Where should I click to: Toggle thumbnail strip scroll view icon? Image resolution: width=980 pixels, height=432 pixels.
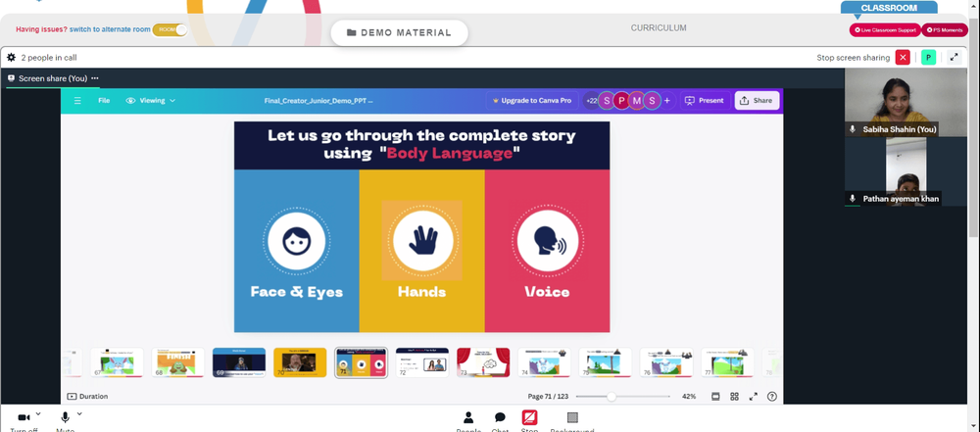[x=715, y=397]
